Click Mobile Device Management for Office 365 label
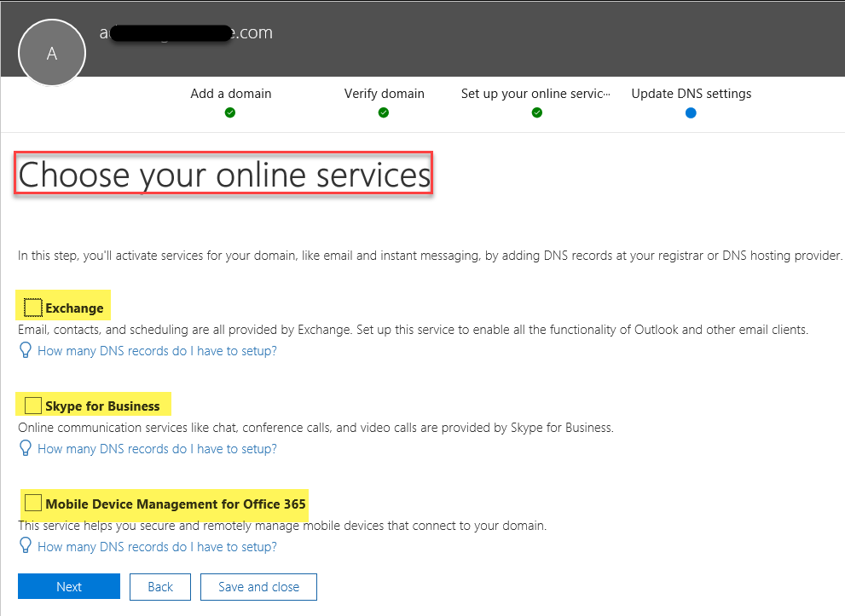The width and height of the screenshot is (845, 616). click(x=176, y=504)
